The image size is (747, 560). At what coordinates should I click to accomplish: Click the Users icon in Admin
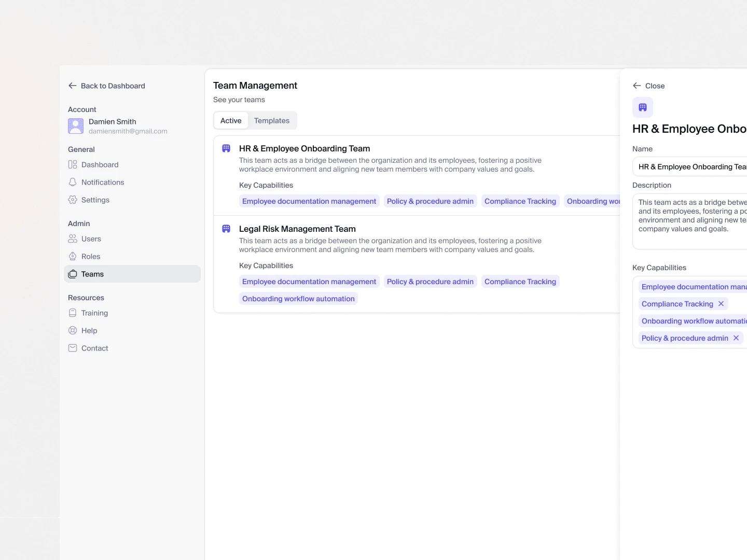click(73, 239)
